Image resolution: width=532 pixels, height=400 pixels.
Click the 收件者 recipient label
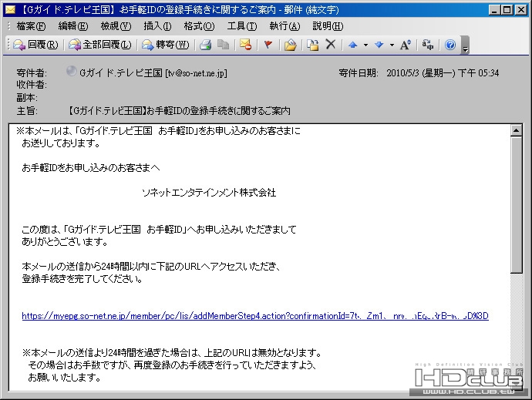pos(32,85)
